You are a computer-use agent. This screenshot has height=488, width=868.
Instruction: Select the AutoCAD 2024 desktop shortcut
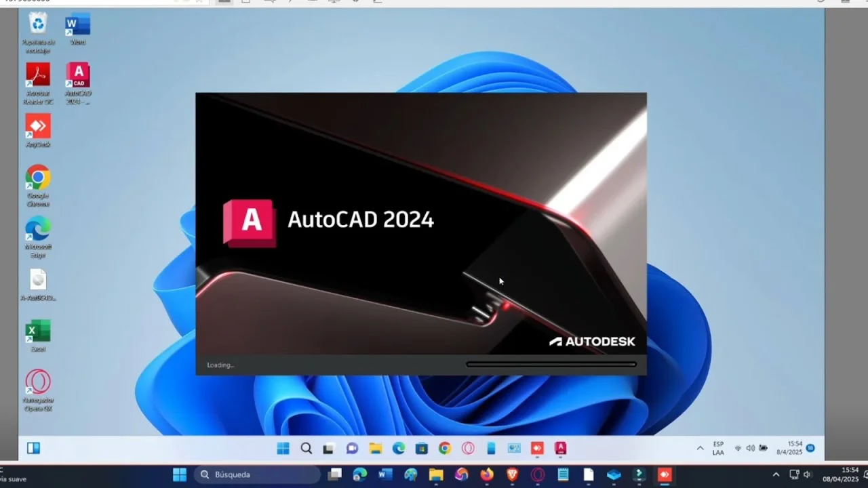[78, 84]
